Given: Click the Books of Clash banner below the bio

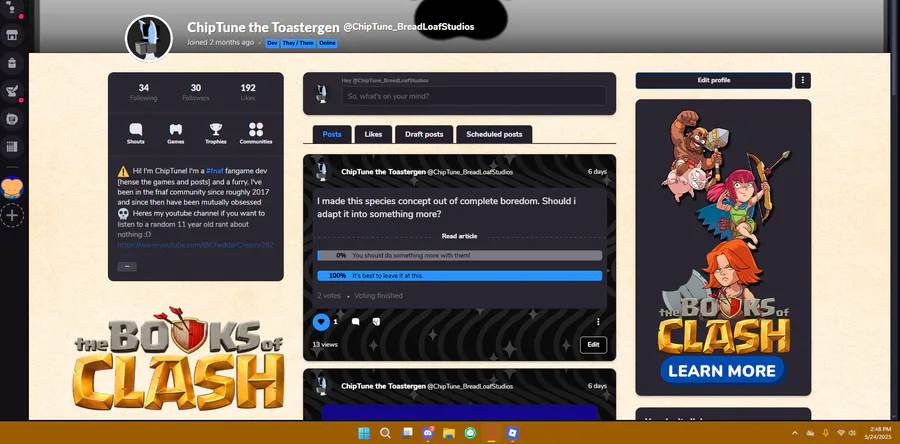Looking at the screenshot, I should point(179,359).
